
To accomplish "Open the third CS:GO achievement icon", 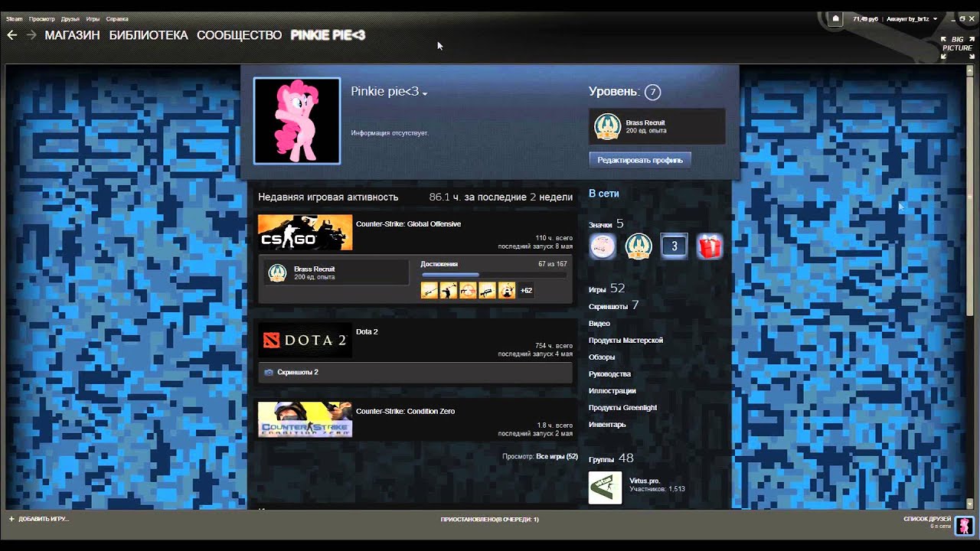I will pos(468,290).
